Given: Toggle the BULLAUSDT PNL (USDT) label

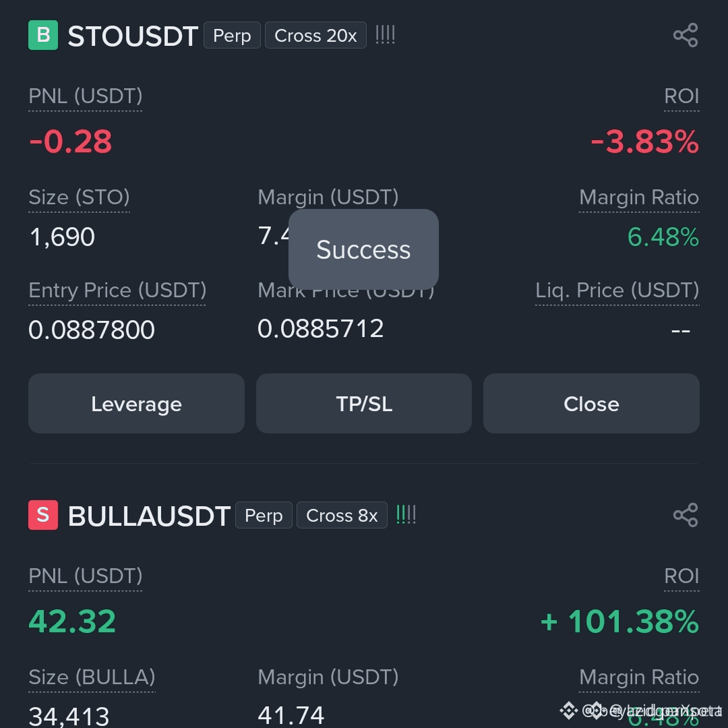Looking at the screenshot, I should point(86,576).
